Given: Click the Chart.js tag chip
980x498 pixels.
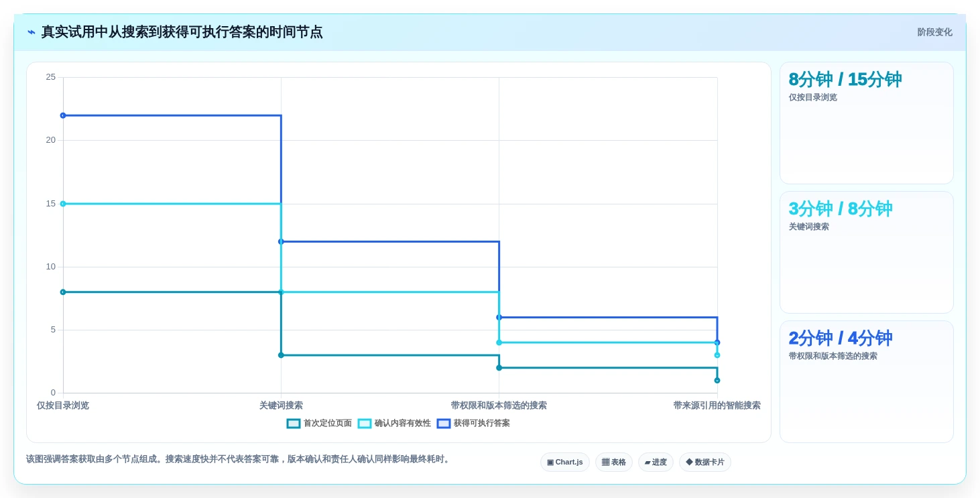Looking at the screenshot, I should tap(565, 462).
